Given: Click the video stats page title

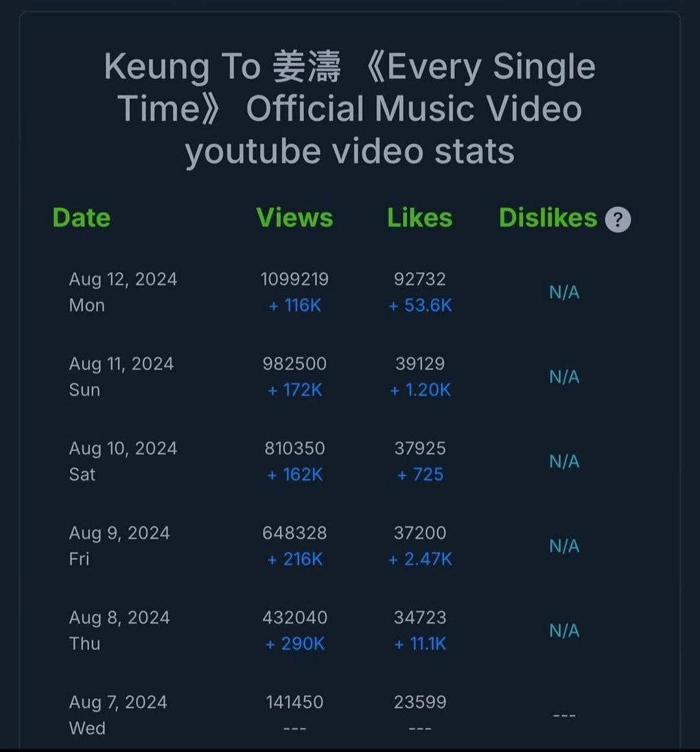Looking at the screenshot, I should coord(349,109).
